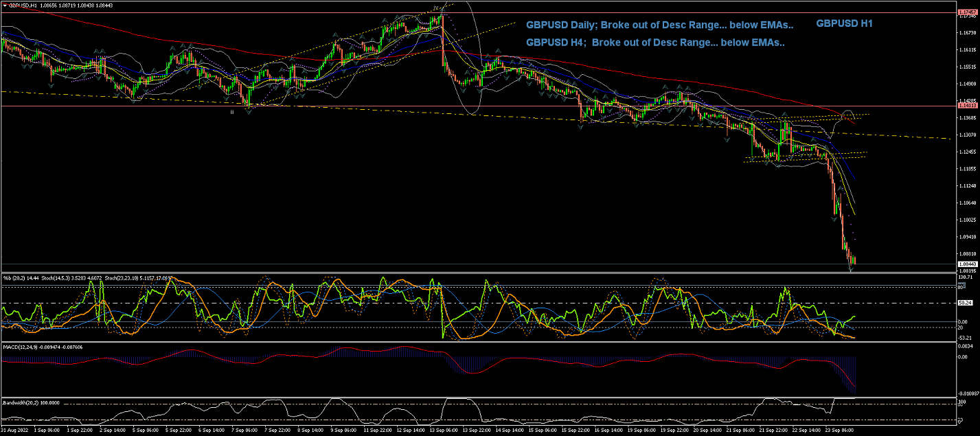Click the 23 Sep 06:00 time axis label
The height and width of the screenshot is (436, 980).
(x=841, y=430)
